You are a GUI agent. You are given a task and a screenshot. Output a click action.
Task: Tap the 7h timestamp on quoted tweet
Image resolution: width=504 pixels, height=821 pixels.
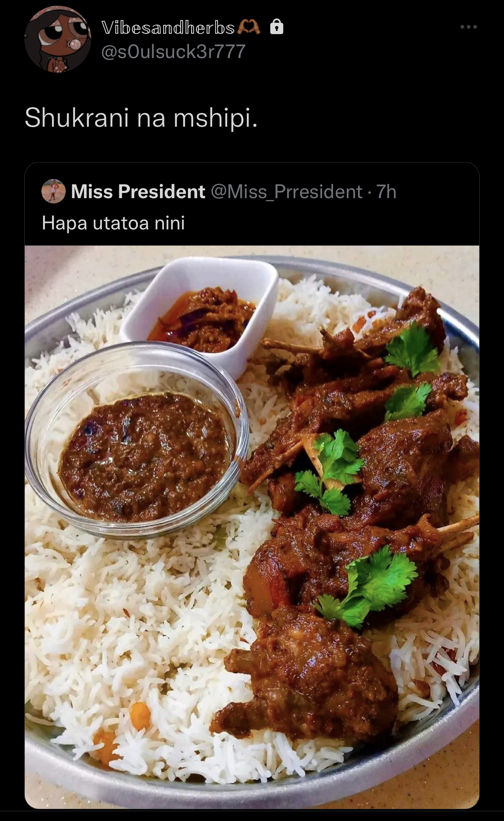tap(386, 192)
